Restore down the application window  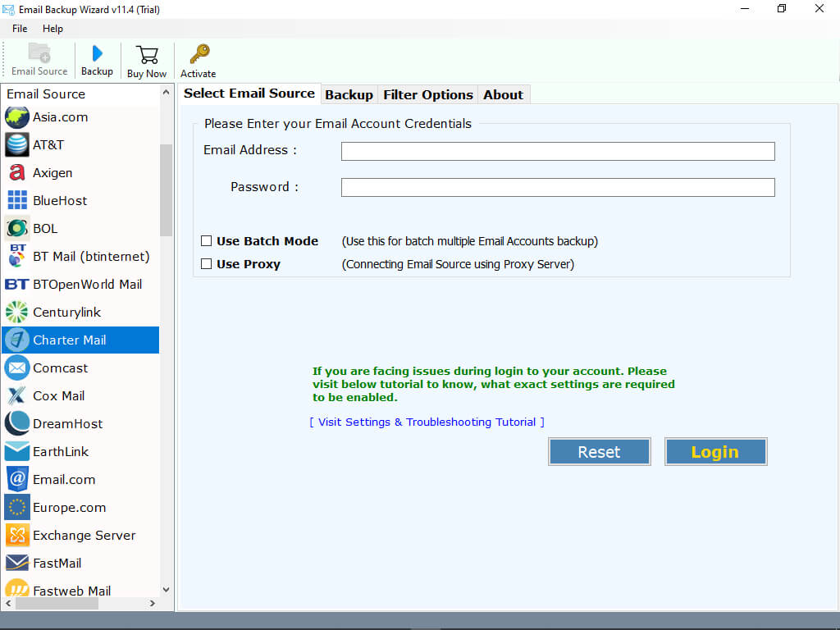782,8
